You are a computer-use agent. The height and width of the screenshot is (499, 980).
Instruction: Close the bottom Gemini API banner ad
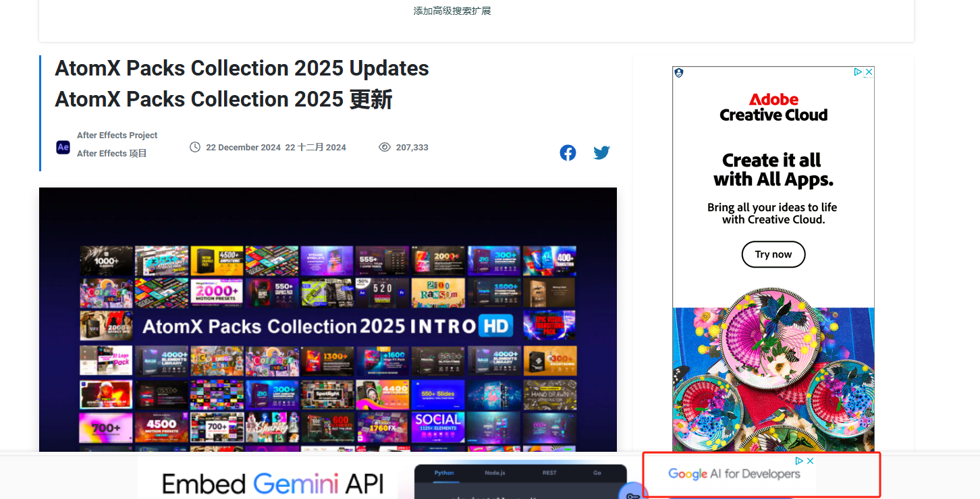tap(811, 461)
